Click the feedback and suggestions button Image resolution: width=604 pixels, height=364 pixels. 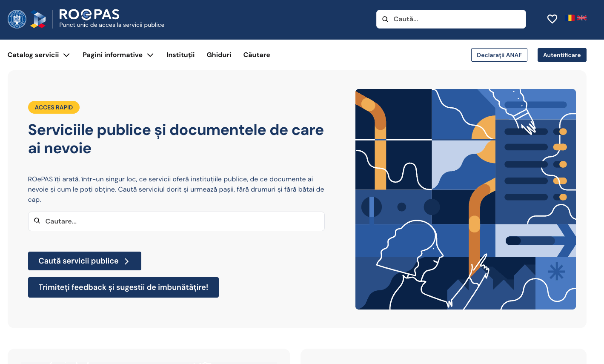coord(123,287)
